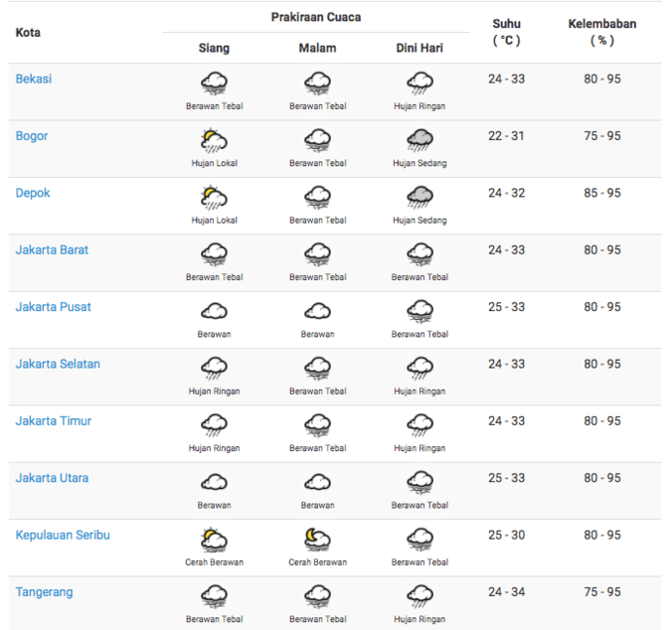Open the Jakarta Selatan link
The image size is (672, 630).
click(58, 364)
